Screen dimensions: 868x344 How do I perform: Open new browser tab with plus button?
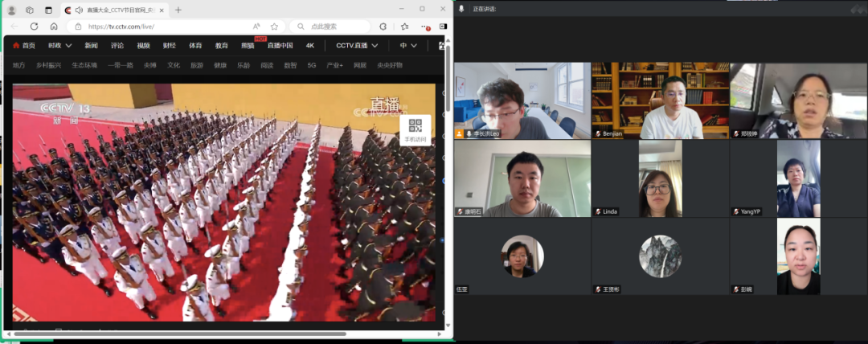178,10
